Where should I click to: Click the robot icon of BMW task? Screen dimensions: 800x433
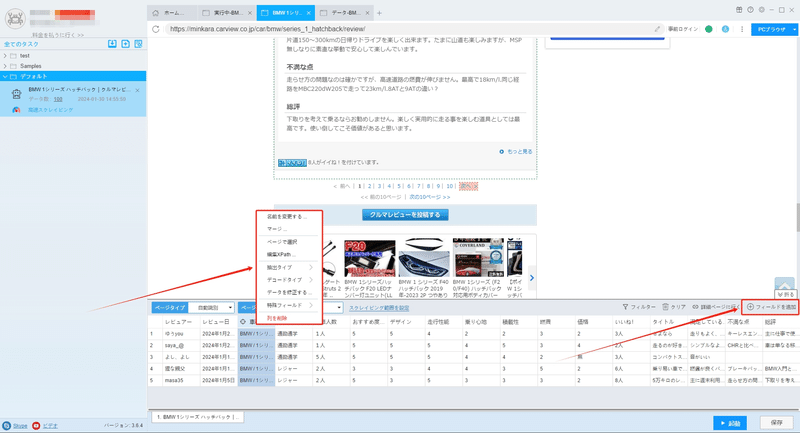(16, 94)
